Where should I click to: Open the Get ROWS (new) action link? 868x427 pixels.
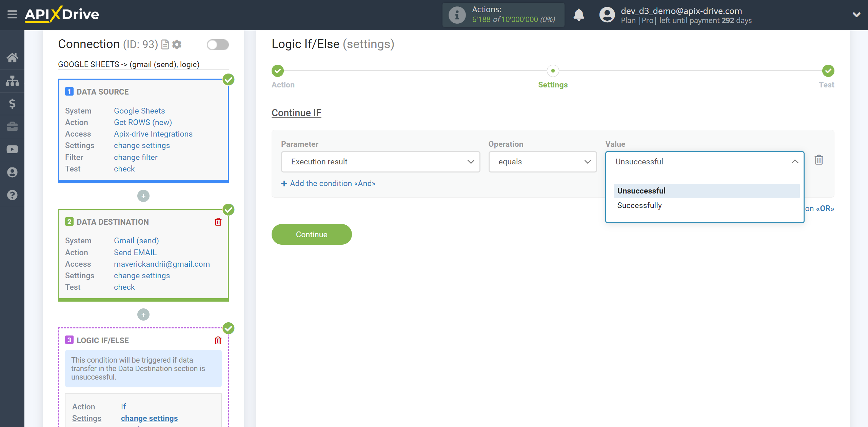click(143, 122)
